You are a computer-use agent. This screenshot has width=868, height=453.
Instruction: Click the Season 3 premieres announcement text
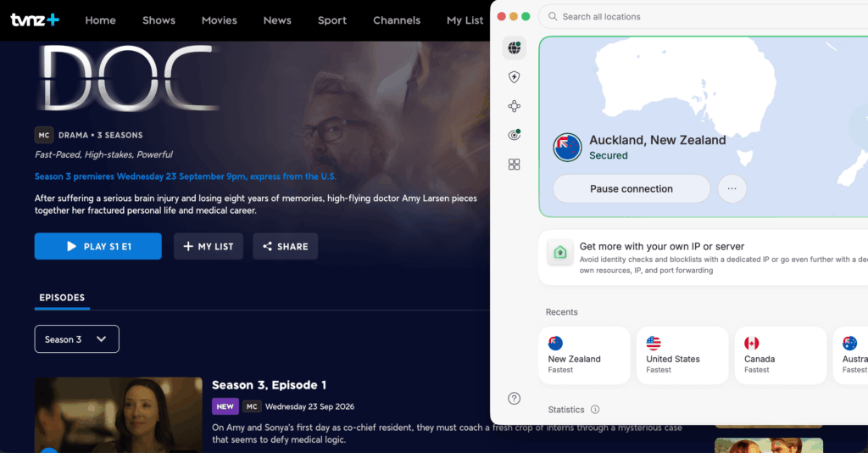[x=186, y=176]
